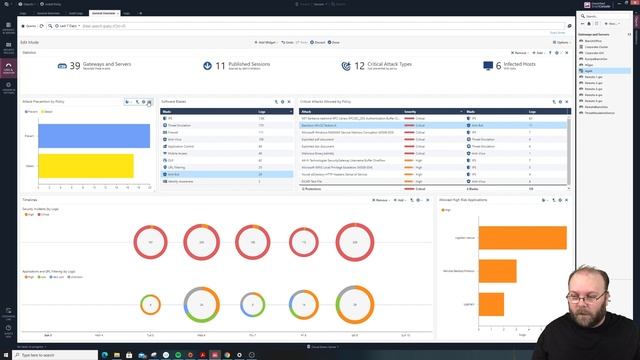Click the settings gear icon in the Timelines widget
This screenshot has width=640, height=360.
[418, 200]
